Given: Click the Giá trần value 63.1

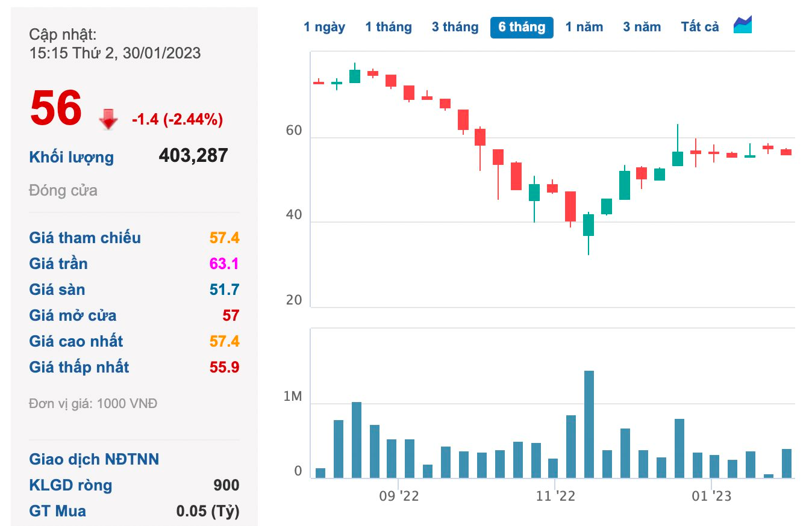Looking at the screenshot, I should coord(224,264).
